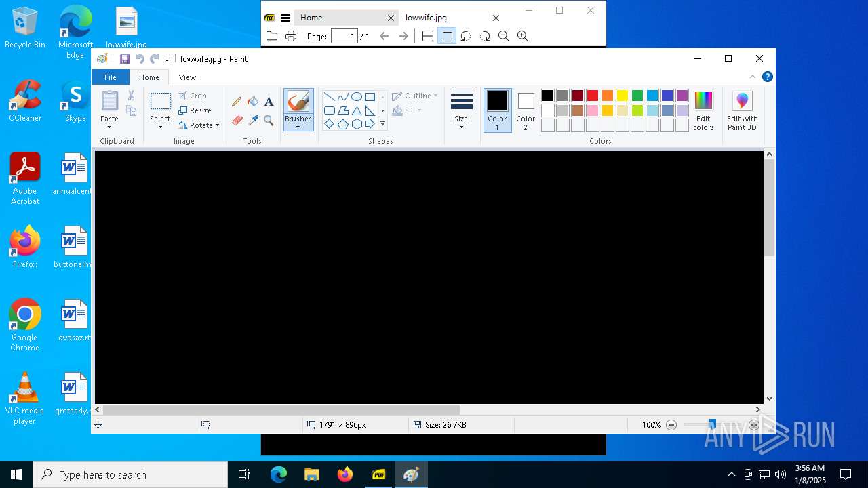Choose the Triangle shape
868x488 pixels.
[x=356, y=110]
